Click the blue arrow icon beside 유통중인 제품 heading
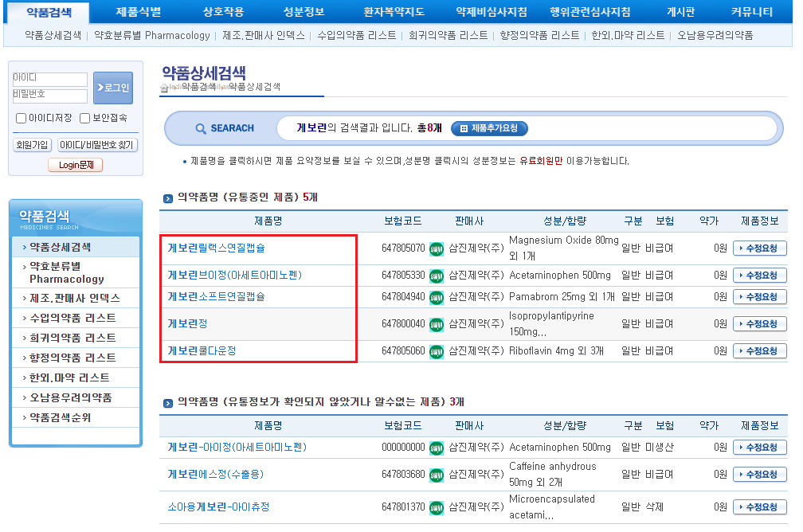 (168, 198)
